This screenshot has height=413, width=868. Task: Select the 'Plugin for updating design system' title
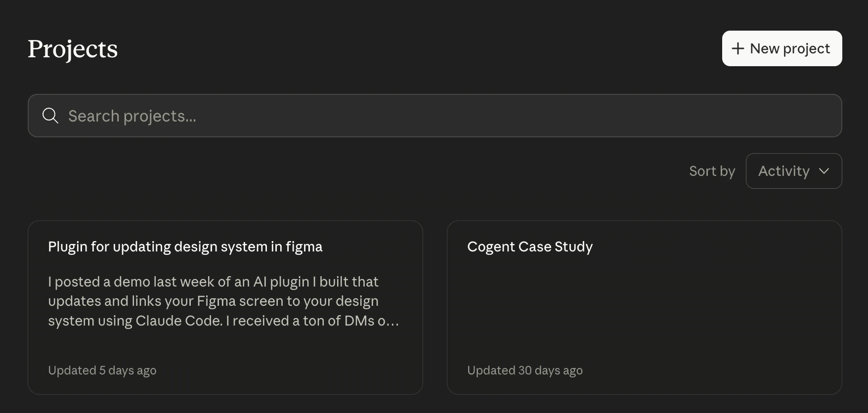click(x=185, y=247)
